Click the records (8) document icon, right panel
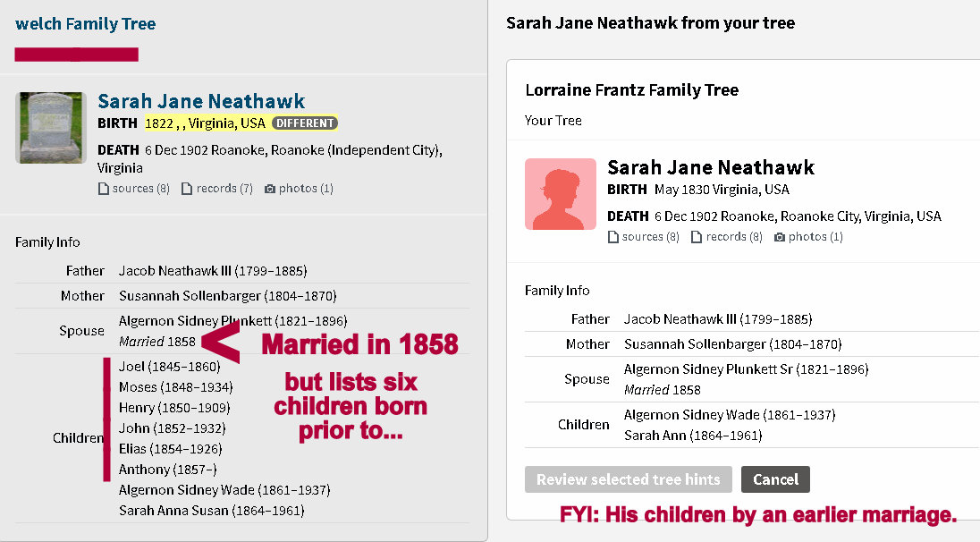The height and width of the screenshot is (542, 980). click(x=697, y=237)
